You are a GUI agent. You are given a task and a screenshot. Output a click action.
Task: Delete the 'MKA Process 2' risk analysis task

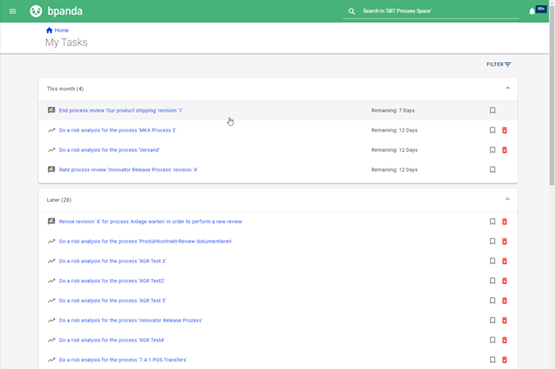point(504,130)
